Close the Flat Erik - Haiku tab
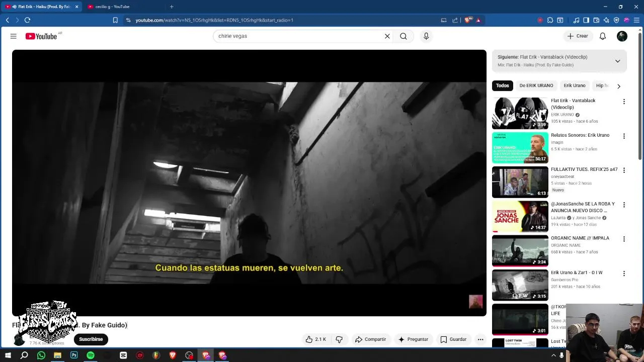This screenshot has width=644, height=362. 76,7
